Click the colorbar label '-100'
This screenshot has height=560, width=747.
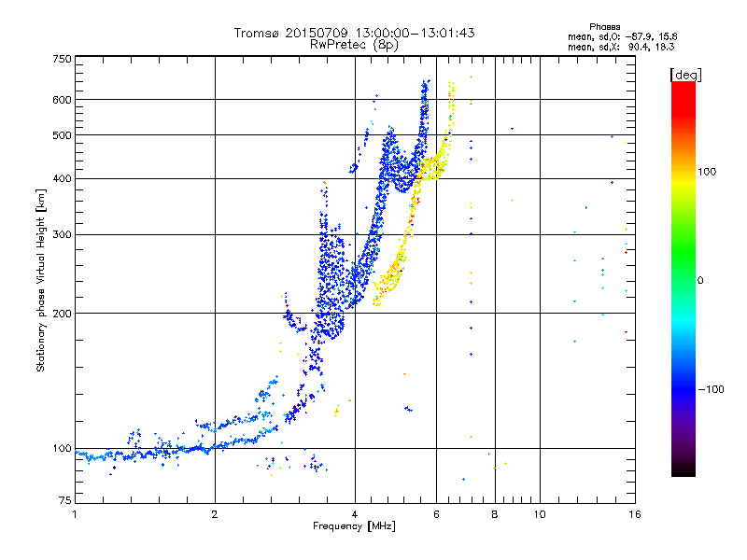tap(712, 389)
